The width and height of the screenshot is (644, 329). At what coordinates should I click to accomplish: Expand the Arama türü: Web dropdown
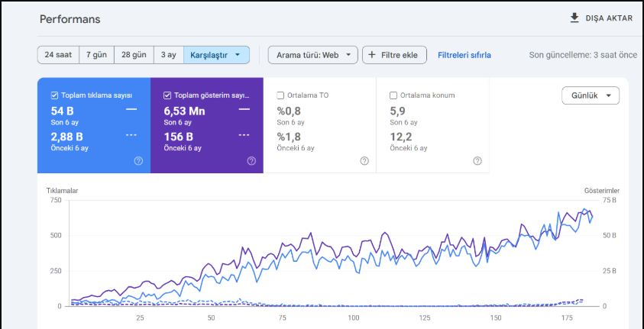click(313, 55)
